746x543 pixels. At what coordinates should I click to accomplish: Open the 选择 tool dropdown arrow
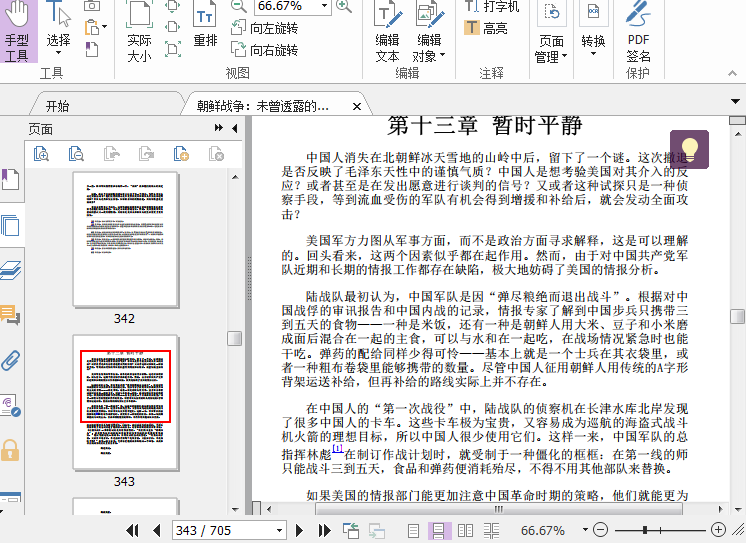point(58,52)
